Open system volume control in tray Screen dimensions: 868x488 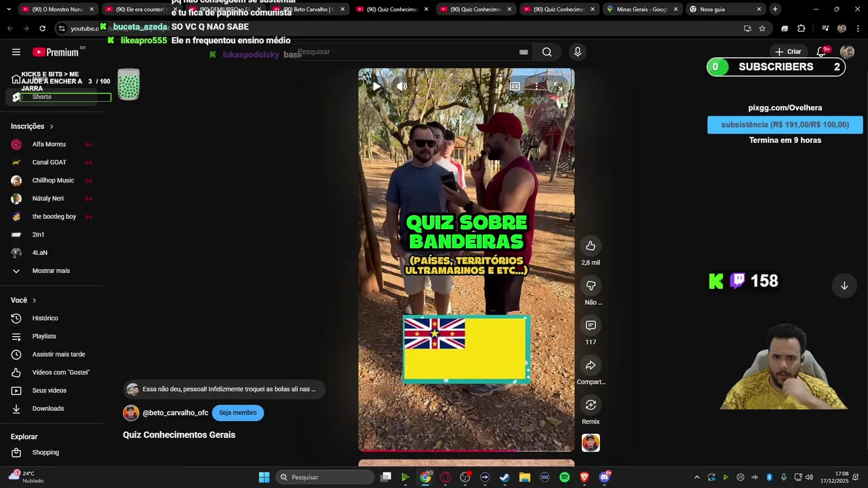click(809, 477)
